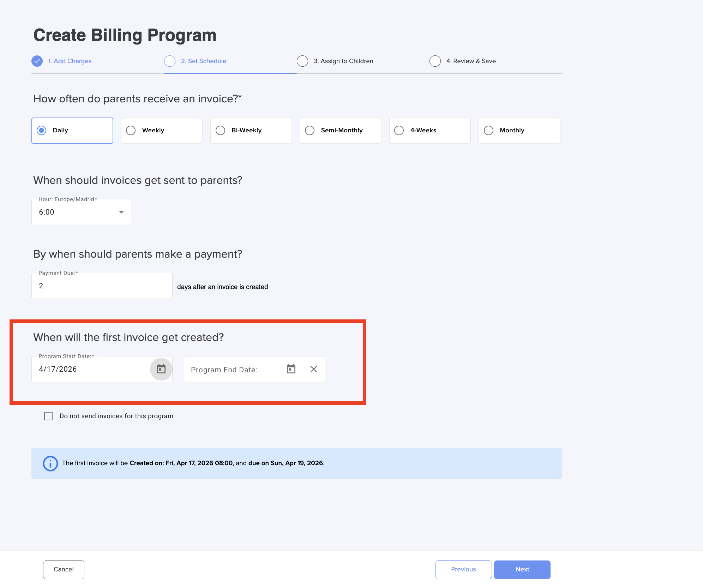Open the 3. Assign to Children step label

click(x=343, y=61)
